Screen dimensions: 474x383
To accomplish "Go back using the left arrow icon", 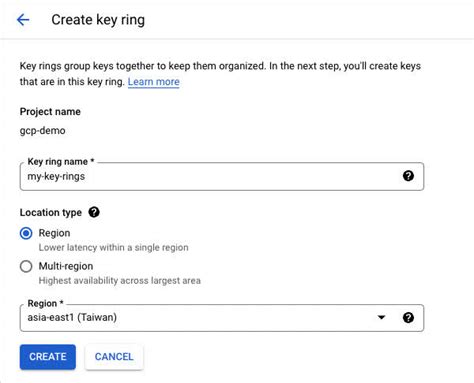I will click(23, 20).
